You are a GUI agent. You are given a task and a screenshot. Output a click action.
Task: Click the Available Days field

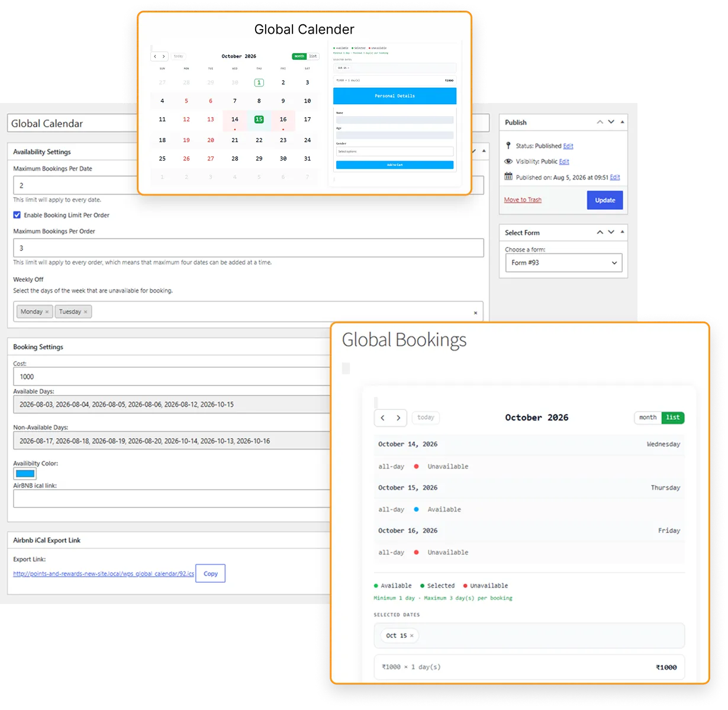click(x=172, y=404)
